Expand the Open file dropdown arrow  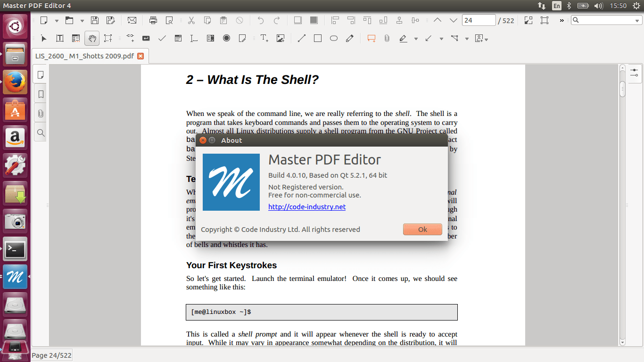(82, 21)
